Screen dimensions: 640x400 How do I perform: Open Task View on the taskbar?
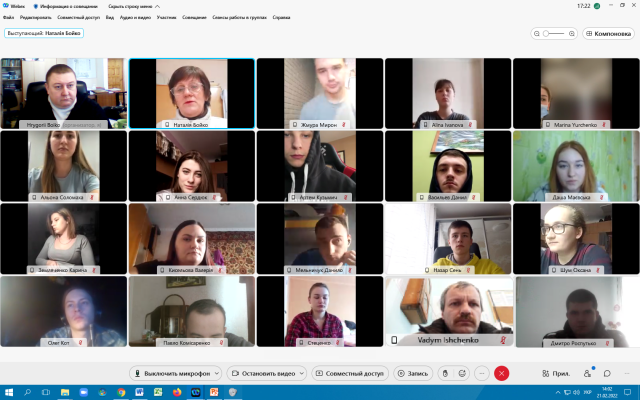46,393
